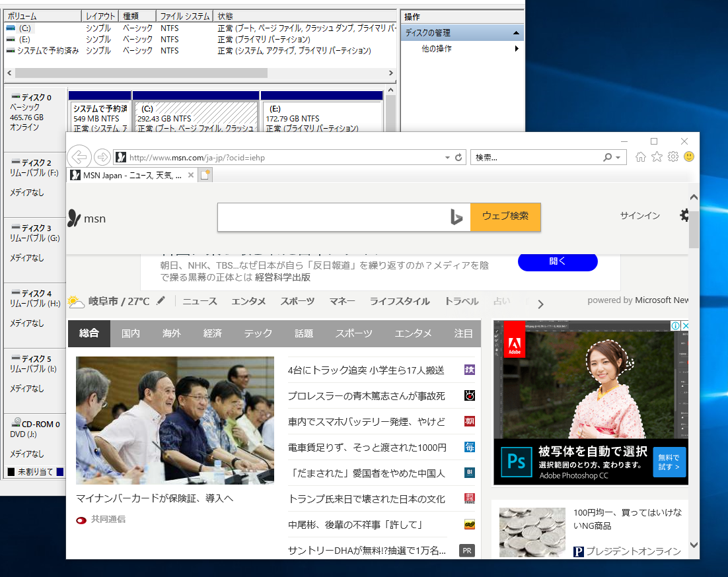Close the MSN Japan tab
This screenshot has width=728, height=577.
coord(190,175)
